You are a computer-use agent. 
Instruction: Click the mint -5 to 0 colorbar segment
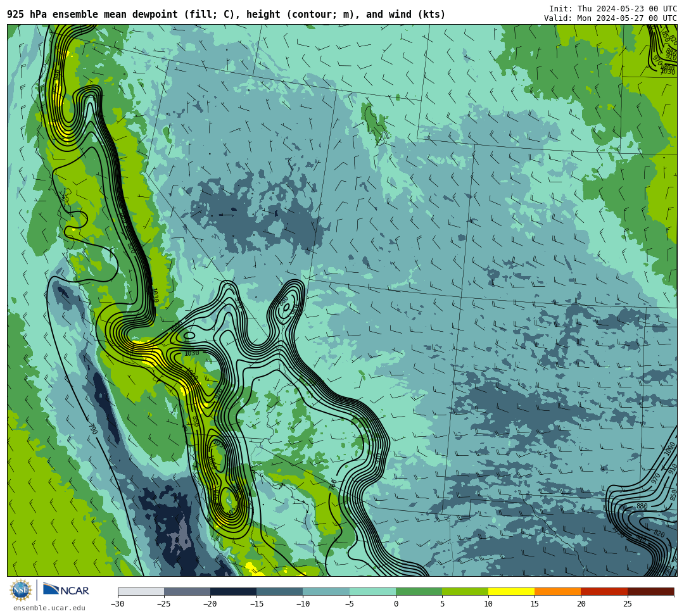(372, 591)
